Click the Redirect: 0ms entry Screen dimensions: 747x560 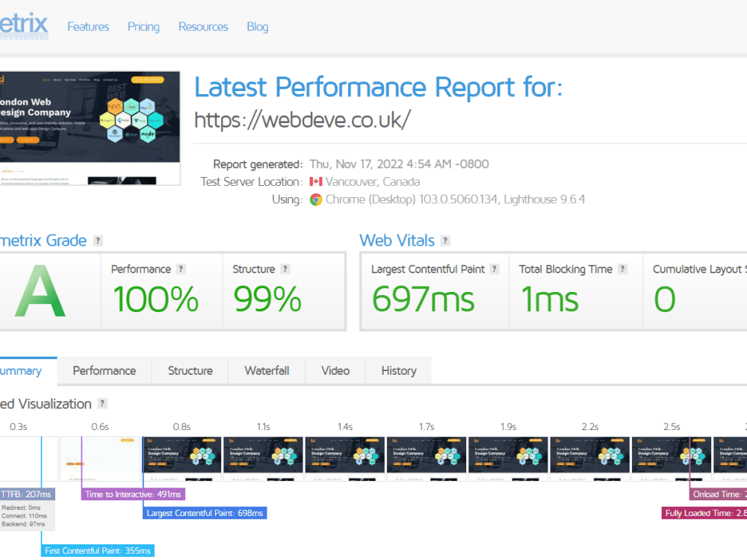click(21, 508)
